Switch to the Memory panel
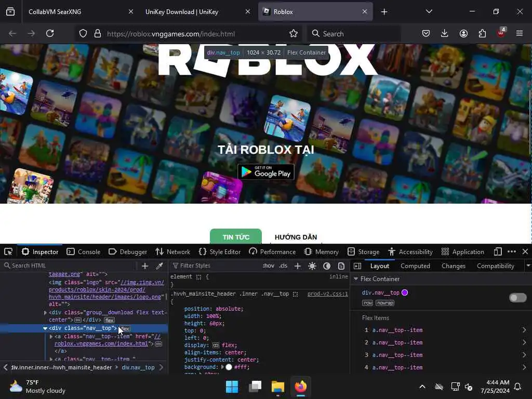Image resolution: width=532 pixels, height=399 pixels. click(321, 252)
